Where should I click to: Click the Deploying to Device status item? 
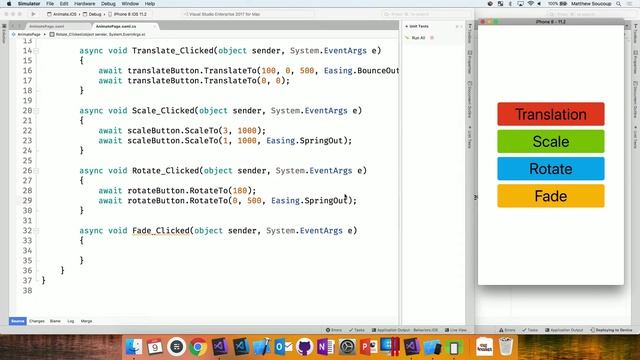click(611, 330)
